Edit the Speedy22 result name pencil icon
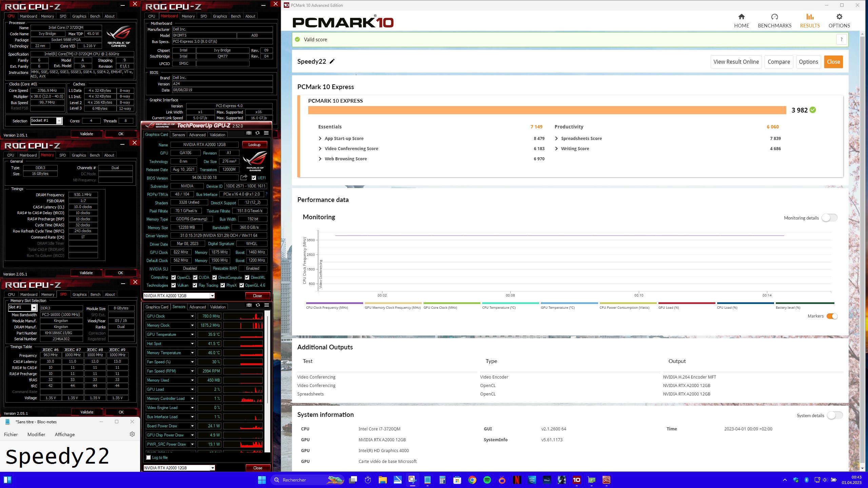This screenshot has height=488, width=868. (332, 61)
